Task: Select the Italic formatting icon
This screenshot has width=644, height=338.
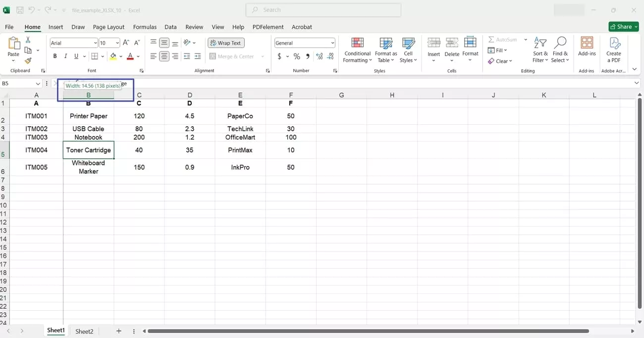Action: [x=65, y=56]
